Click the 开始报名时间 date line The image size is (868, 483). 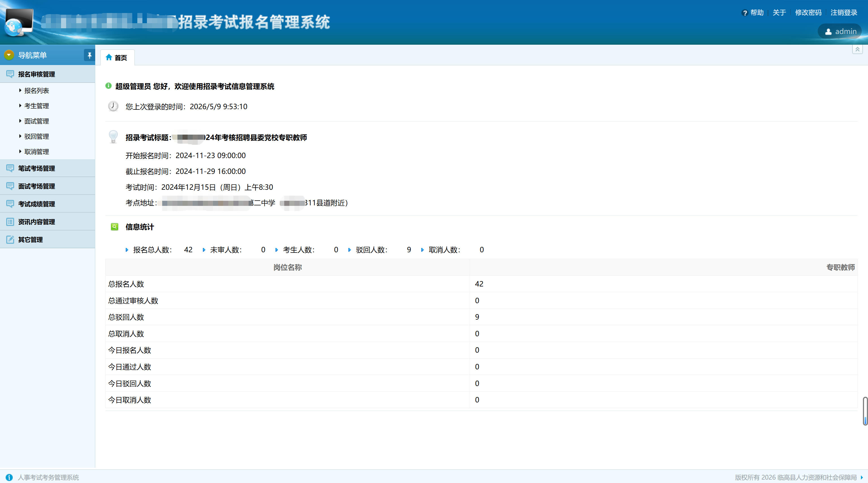186,156
